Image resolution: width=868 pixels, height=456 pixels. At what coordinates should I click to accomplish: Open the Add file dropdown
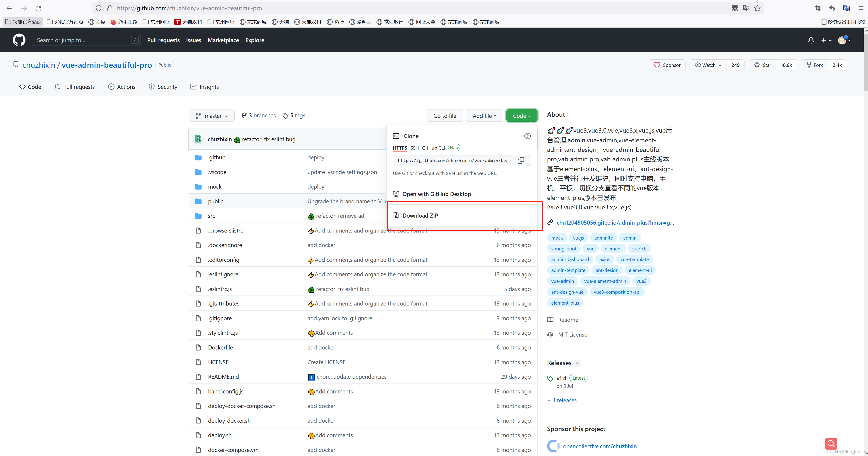pos(484,116)
